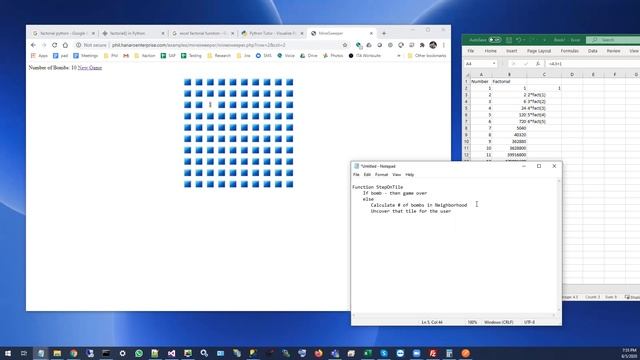The height and width of the screenshot is (360, 640).
Task: Open the Apps bookmarks shortcut
Action: click(40, 56)
